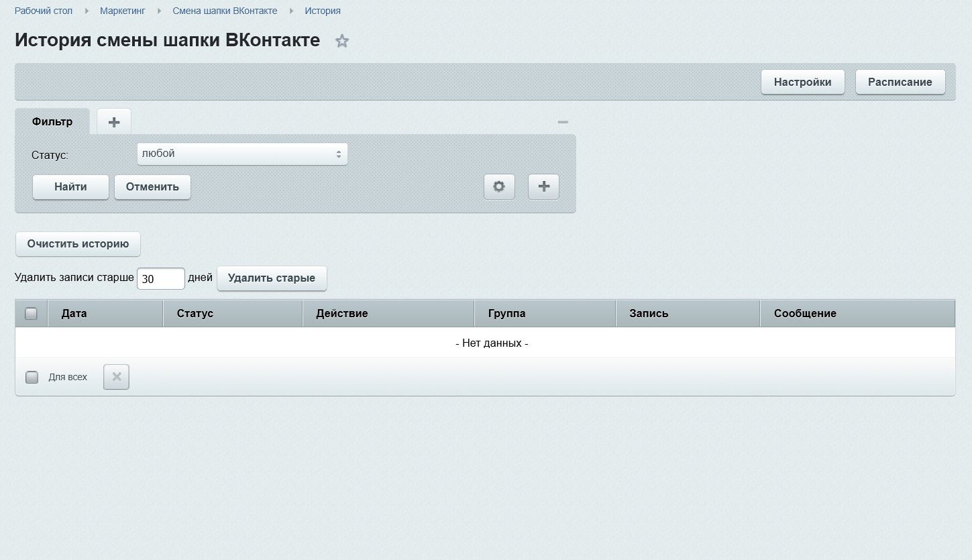Click the История breadcrumb
The image size is (972, 560).
[323, 11]
